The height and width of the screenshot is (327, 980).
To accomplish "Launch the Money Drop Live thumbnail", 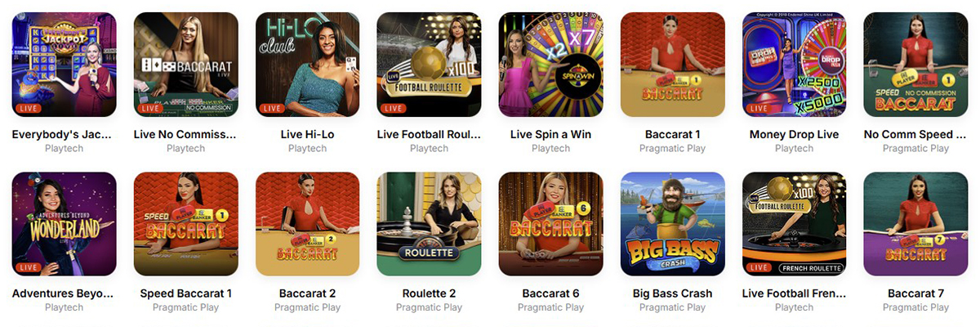I will (794, 65).
